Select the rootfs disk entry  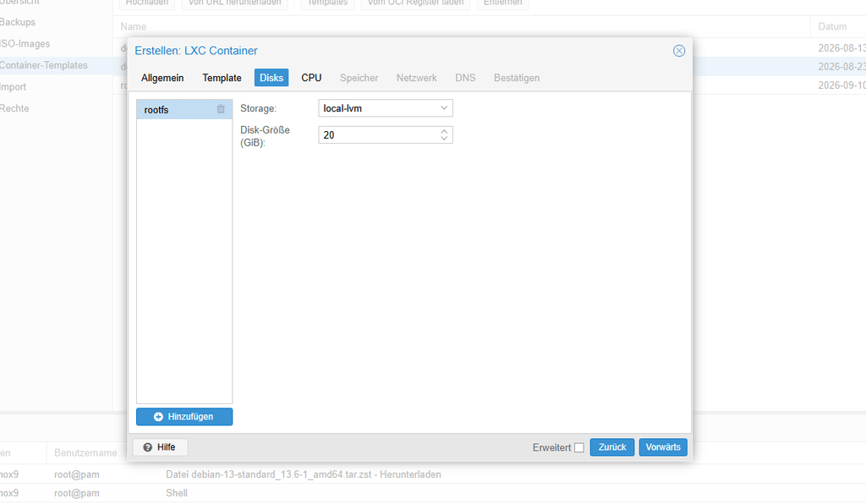pos(177,110)
